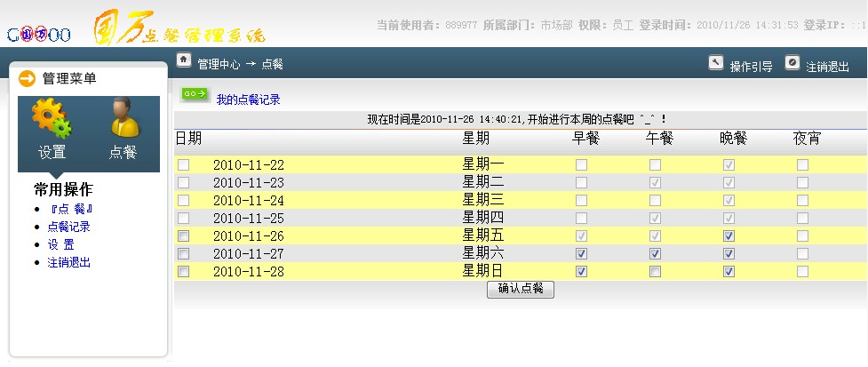Viewport: 868px width, 367px height.
Task: Click the home icon beside management center
Action: (184, 60)
